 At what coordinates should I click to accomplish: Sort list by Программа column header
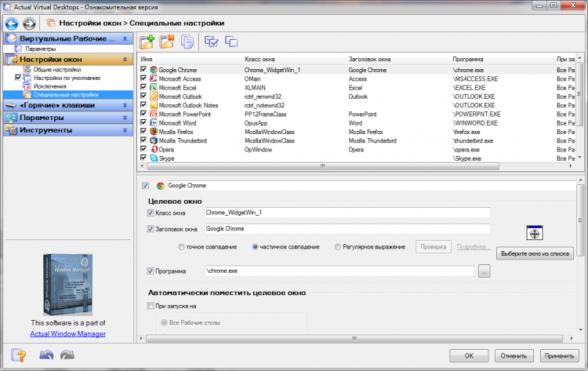pos(502,60)
